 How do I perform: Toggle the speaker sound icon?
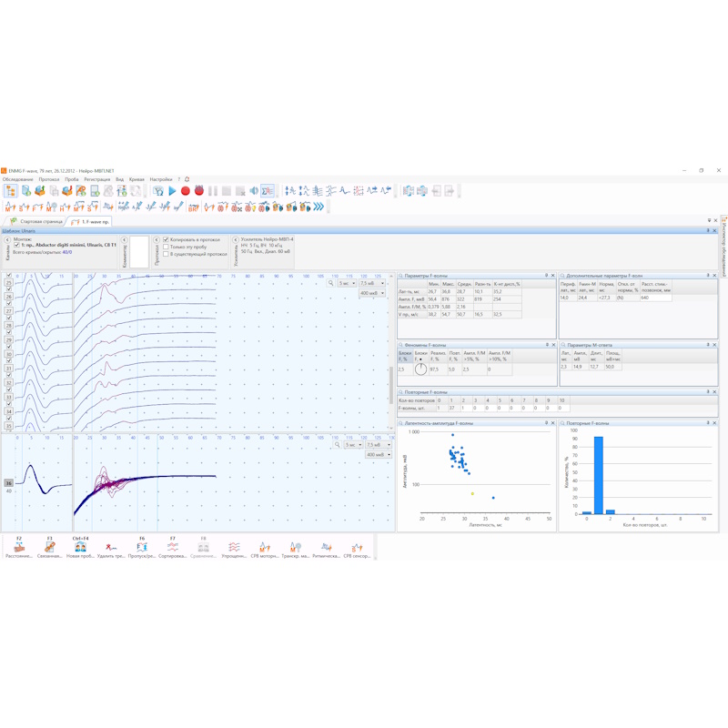[254, 191]
